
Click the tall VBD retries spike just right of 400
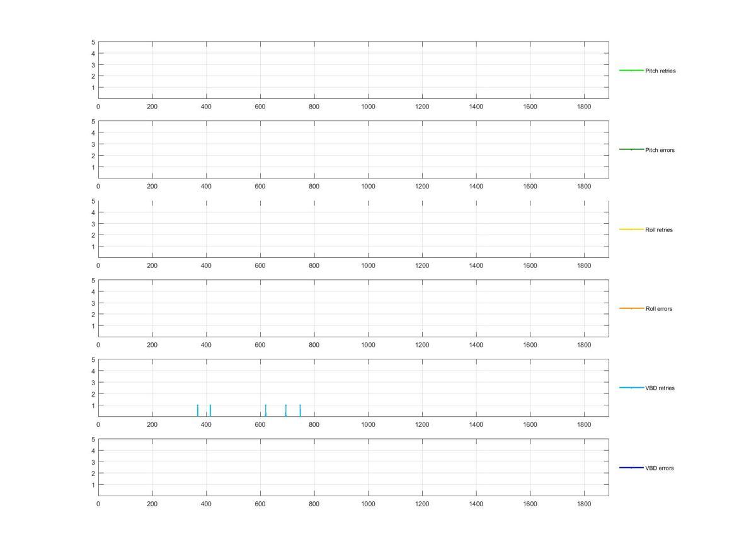[x=210, y=410]
